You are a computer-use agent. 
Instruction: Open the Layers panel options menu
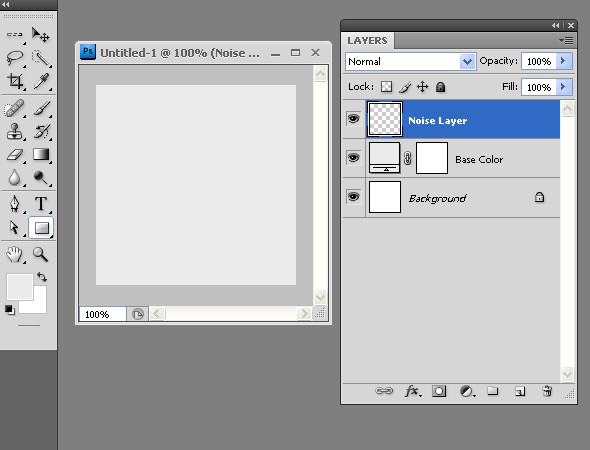tap(566, 40)
